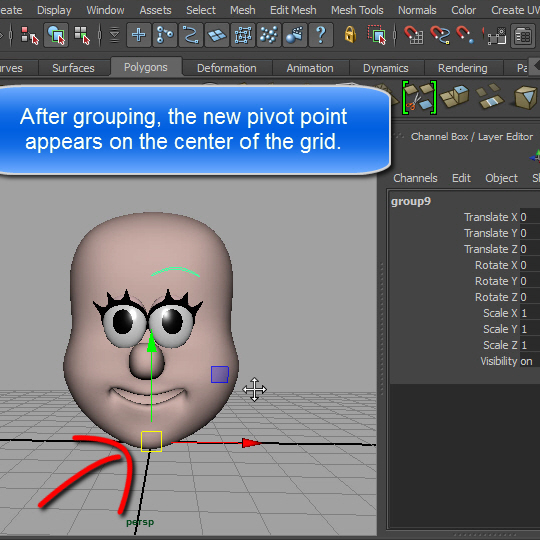Open the Edit Mesh menu
Screen dimensions: 540x540
click(x=293, y=10)
